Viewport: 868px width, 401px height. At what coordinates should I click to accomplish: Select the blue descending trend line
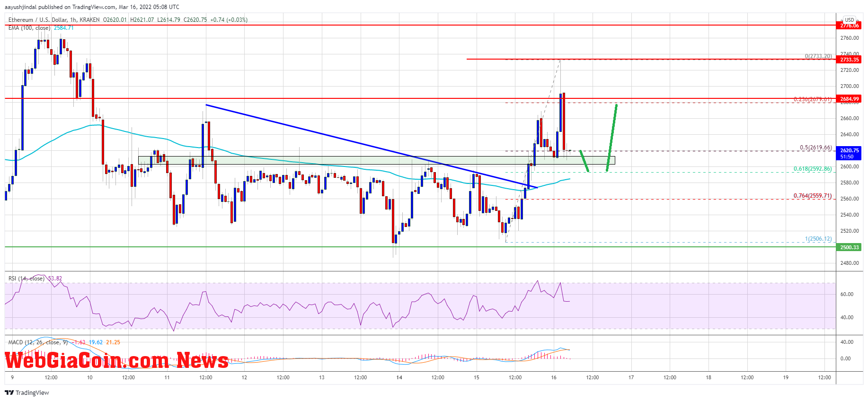pos(372,146)
